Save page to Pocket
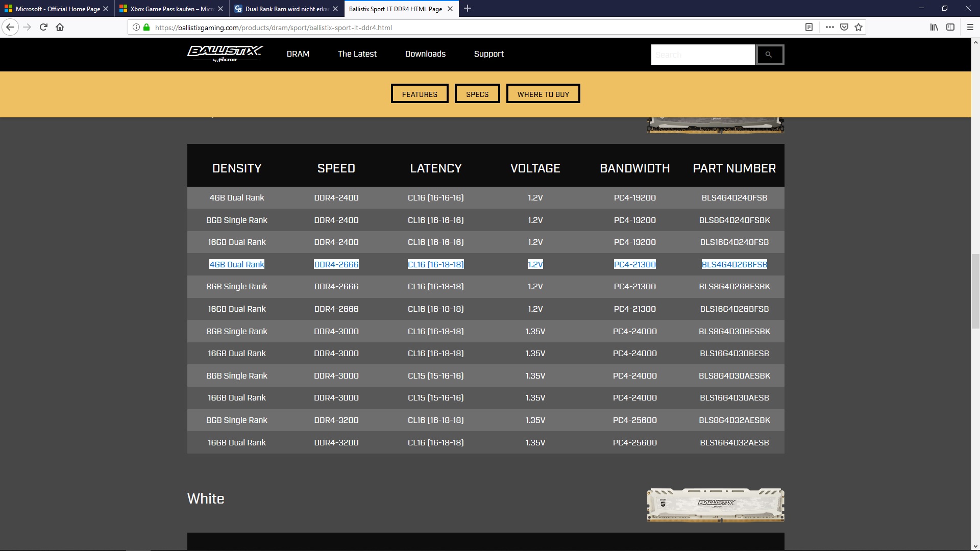Screen dimensions: 980x551 [x=844, y=27]
